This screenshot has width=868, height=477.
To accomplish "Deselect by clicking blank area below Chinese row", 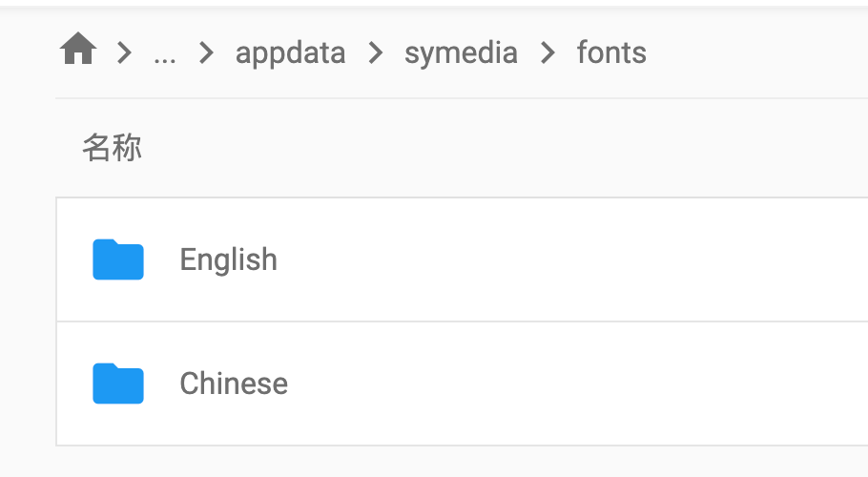I will 443,462.
